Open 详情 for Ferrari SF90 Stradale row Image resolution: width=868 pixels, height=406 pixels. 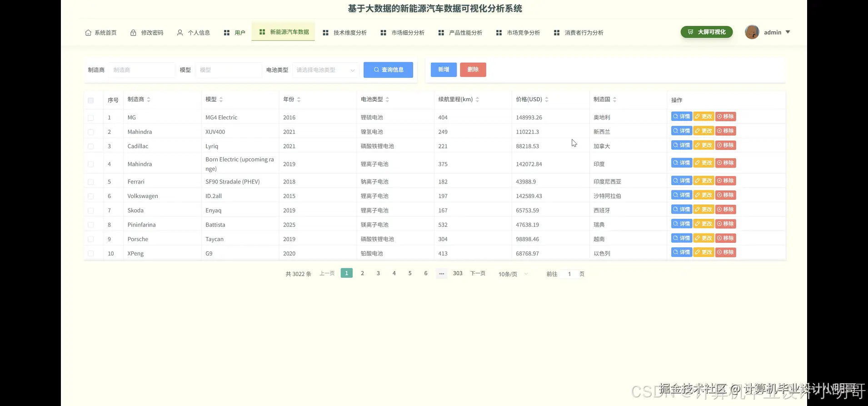682,181
